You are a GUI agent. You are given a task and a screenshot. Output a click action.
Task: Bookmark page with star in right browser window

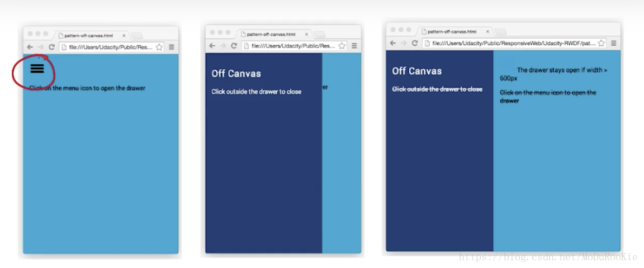(x=602, y=43)
